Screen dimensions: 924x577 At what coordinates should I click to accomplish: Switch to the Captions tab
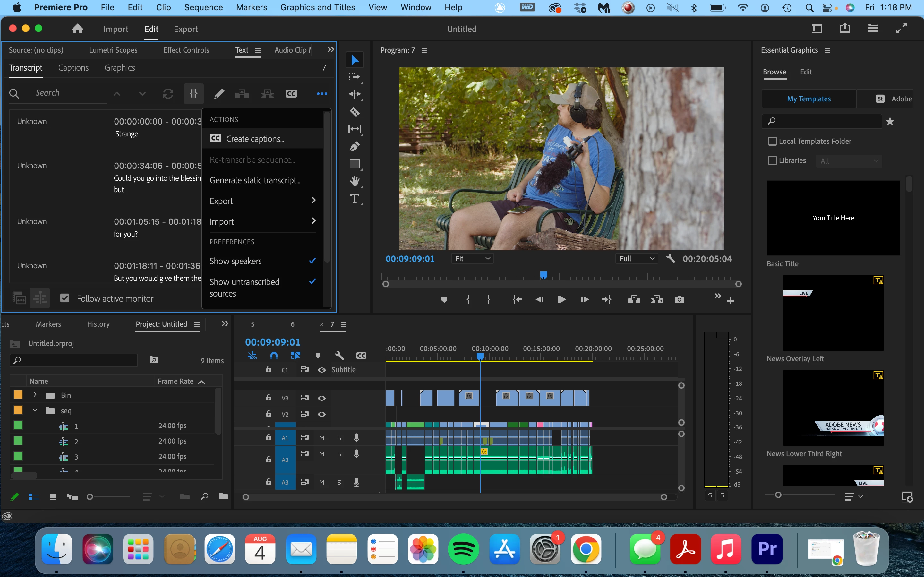pos(73,68)
